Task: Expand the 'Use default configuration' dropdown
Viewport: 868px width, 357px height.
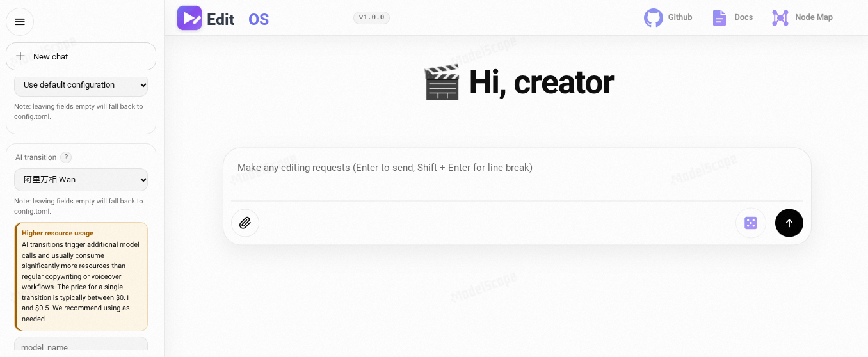Action: coord(81,85)
